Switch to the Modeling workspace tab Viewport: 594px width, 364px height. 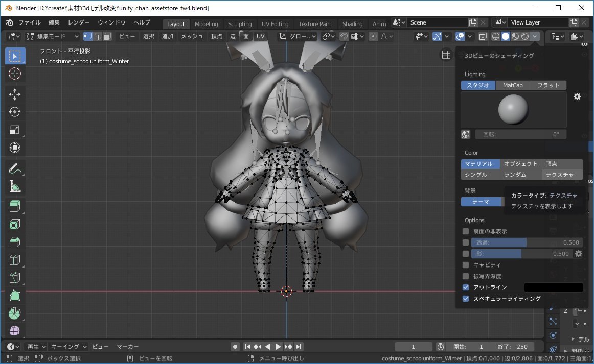[x=207, y=24]
